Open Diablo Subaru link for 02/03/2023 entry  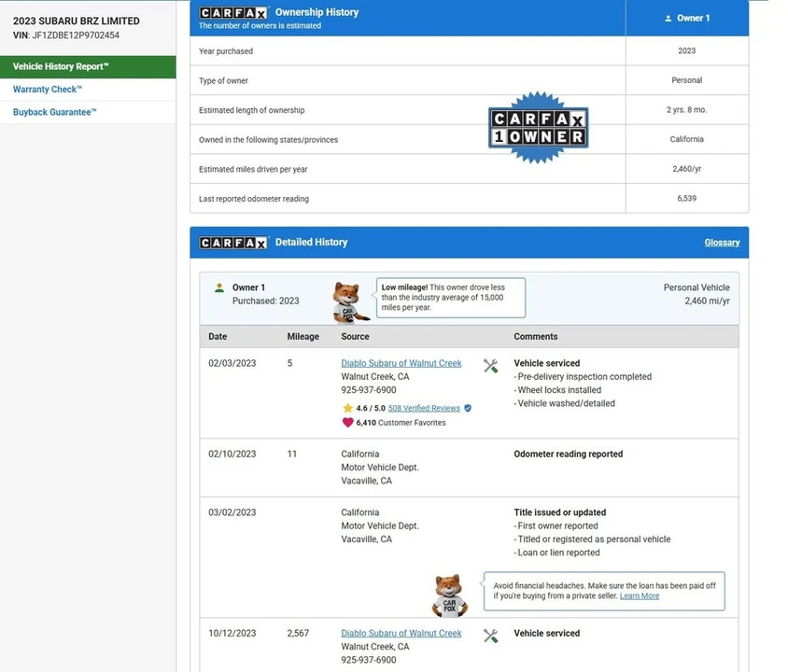401,363
